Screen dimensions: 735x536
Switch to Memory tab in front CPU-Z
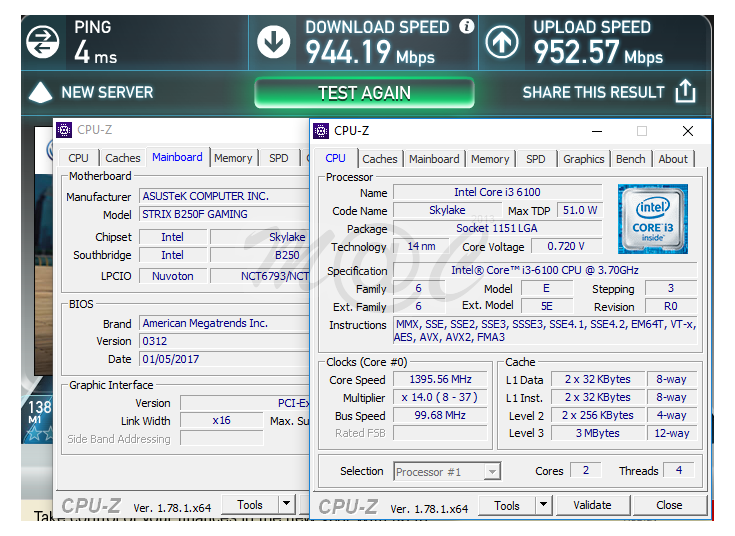click(x=490, y=159)
